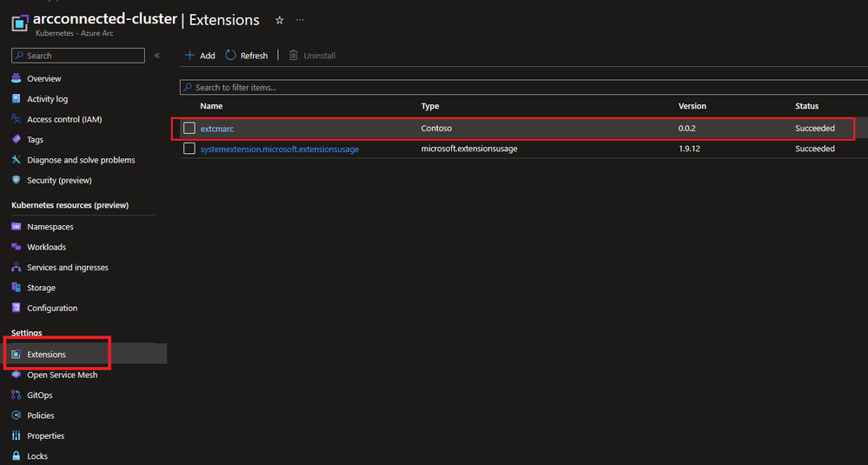Open the Overview menu item

click(x=43, y=78)
